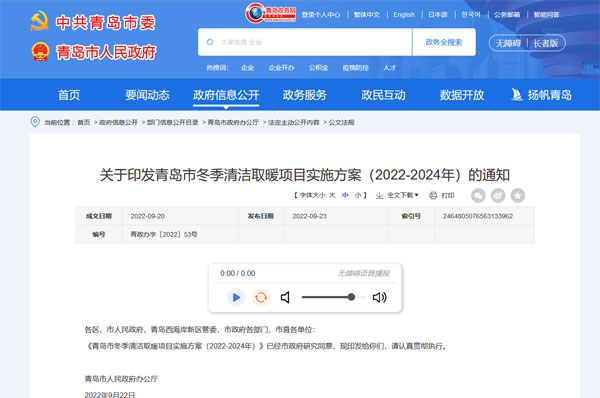Open the 政府信息公开 nav tab
This screenshot has width=600, height=398.
tap(226, 95)
